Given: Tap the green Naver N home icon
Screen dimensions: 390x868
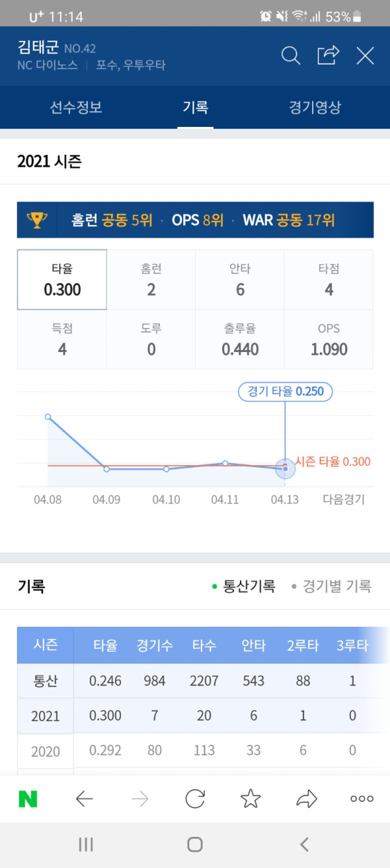Looking at the screenshot, I should (x=28, y=798).
